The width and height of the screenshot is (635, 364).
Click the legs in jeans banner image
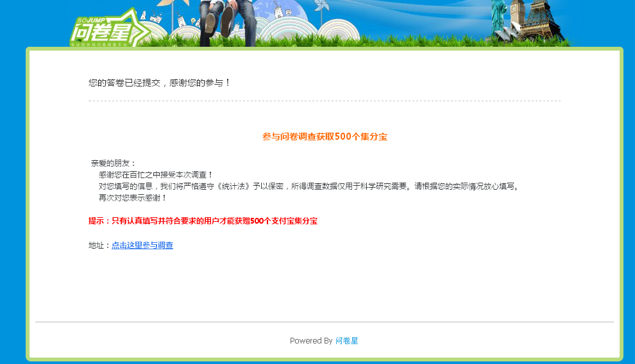point(228,22)
